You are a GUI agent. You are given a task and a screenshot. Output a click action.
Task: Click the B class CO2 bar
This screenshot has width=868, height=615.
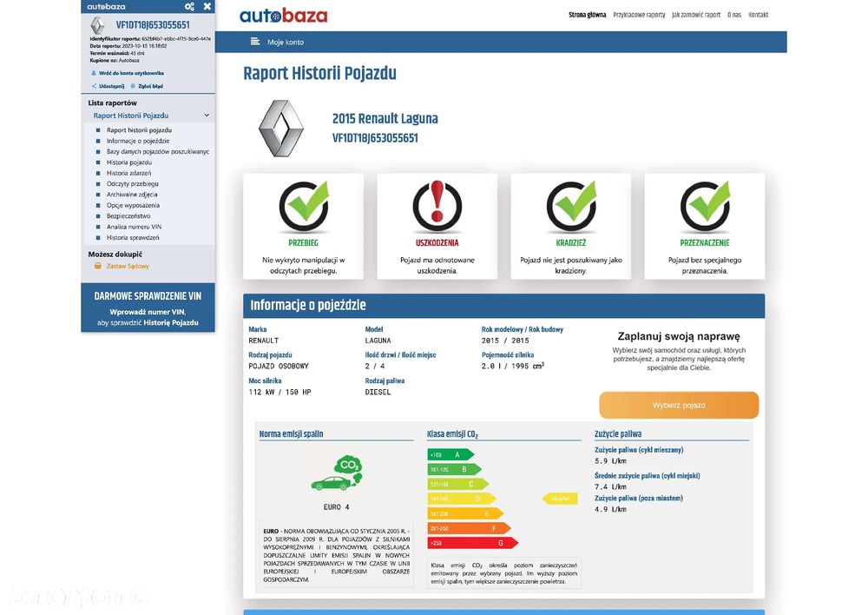tap(455, 469)
